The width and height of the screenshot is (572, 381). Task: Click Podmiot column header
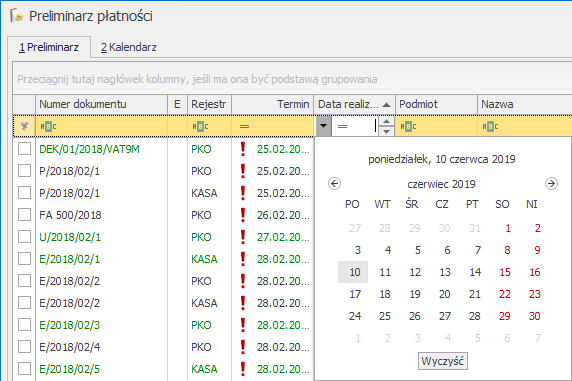coord(436,104)
